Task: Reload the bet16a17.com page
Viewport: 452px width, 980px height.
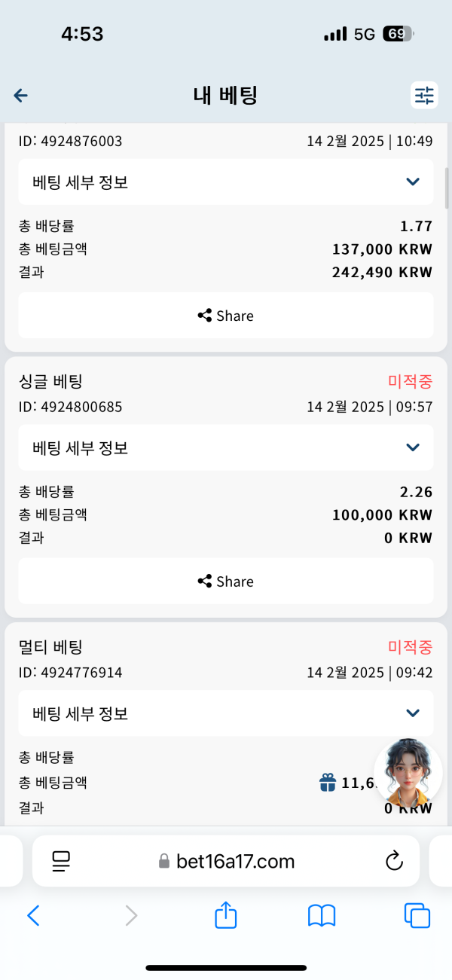Action: [395, 861]
